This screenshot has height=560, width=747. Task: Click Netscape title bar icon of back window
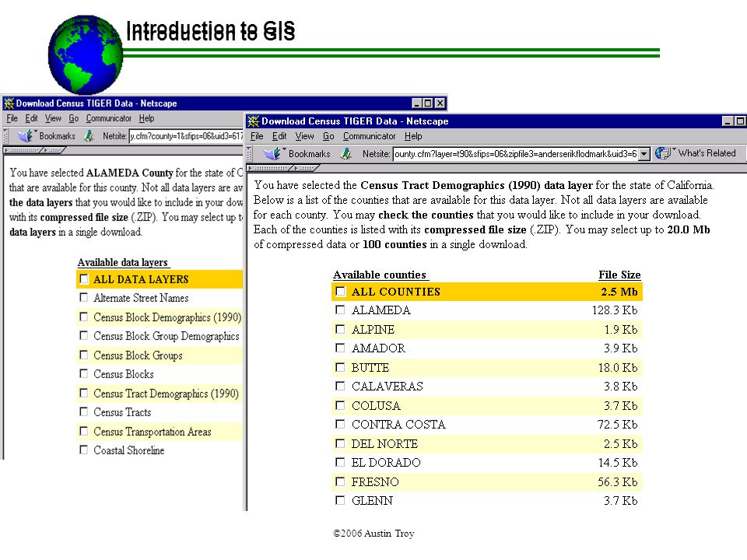tap(9, 103)
